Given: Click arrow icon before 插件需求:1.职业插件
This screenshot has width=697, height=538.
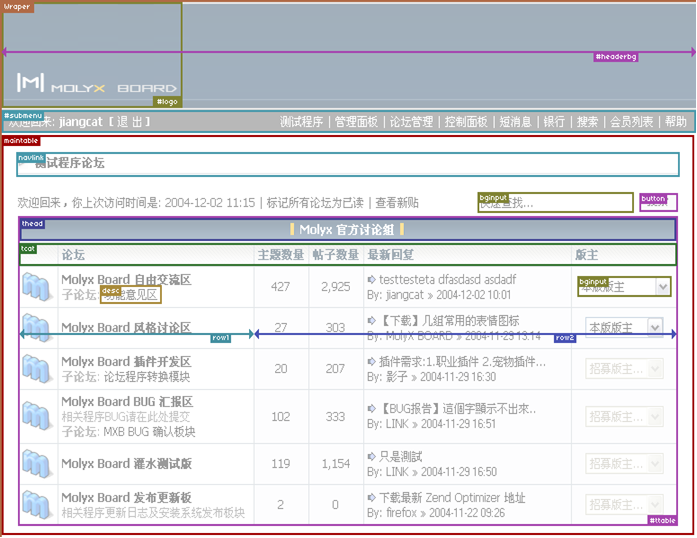Looking at the screenshot, I should pos(372,361).
